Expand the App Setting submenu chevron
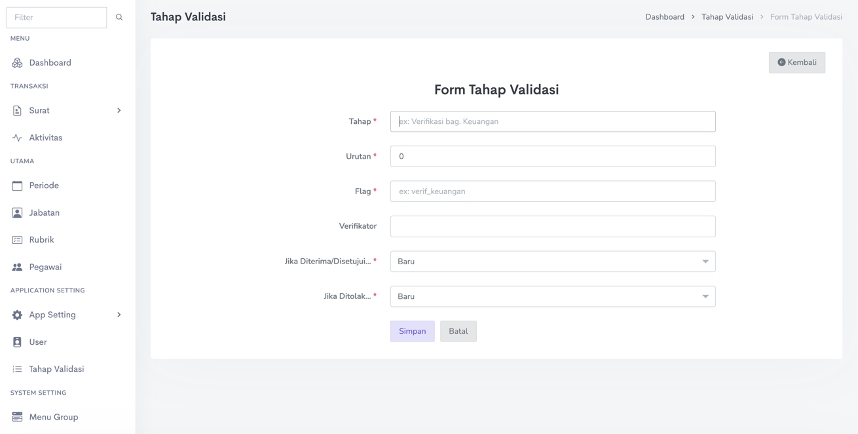This screenshot has height=434, width=858. 119,315
